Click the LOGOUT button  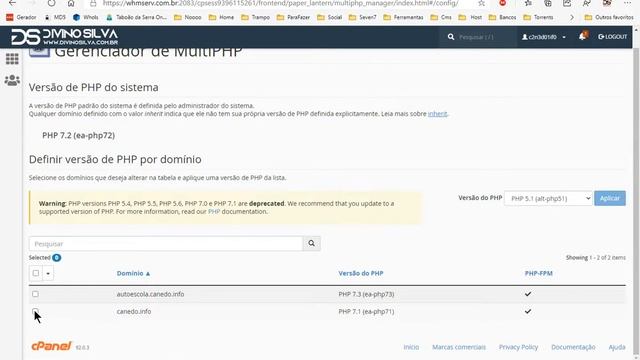(x=613, y=37)
